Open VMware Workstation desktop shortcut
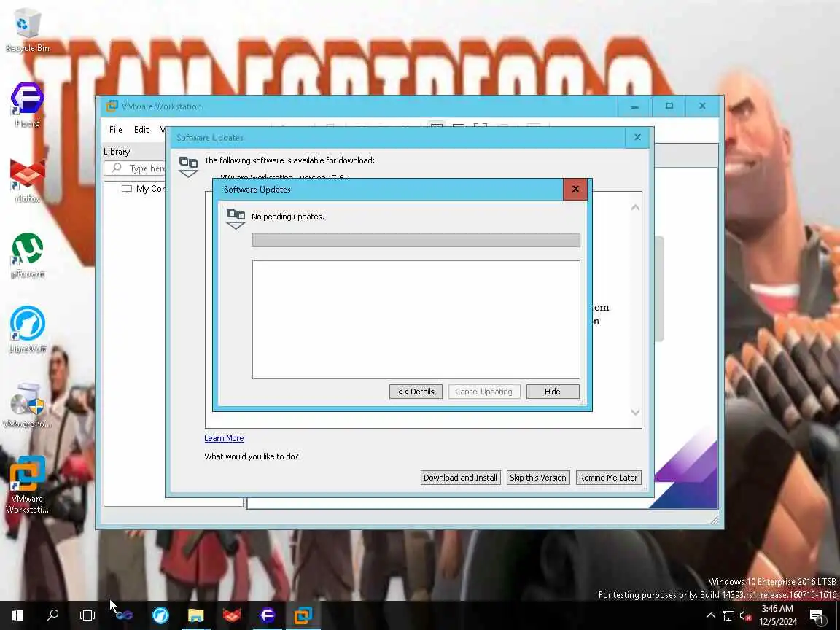Viewport: 840px width, 630px height. (27, 486)
